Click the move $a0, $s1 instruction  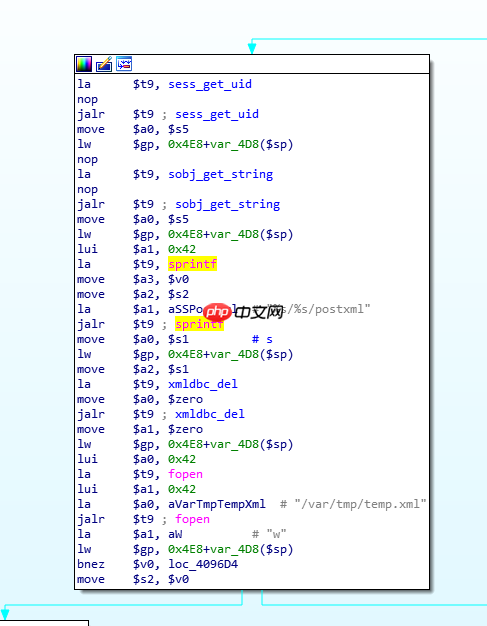pos(133,339)
